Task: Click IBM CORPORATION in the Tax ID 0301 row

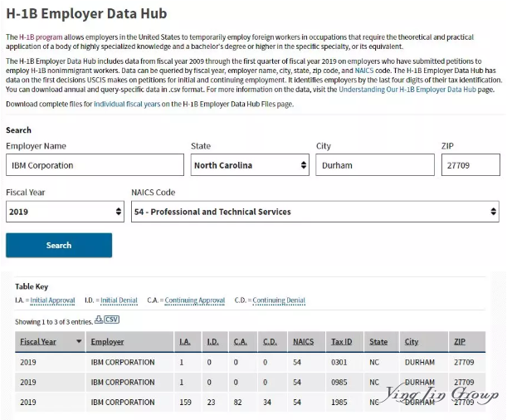Action: click(x=123, y=362)
